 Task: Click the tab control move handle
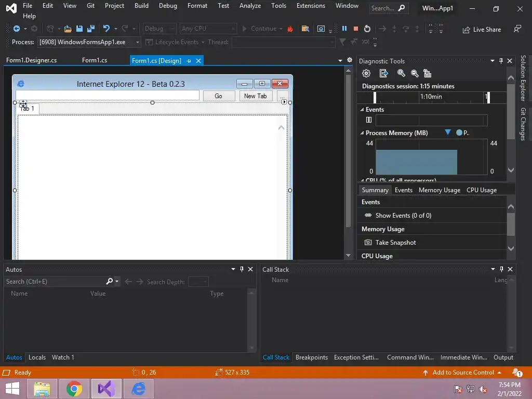click(23, 104)
